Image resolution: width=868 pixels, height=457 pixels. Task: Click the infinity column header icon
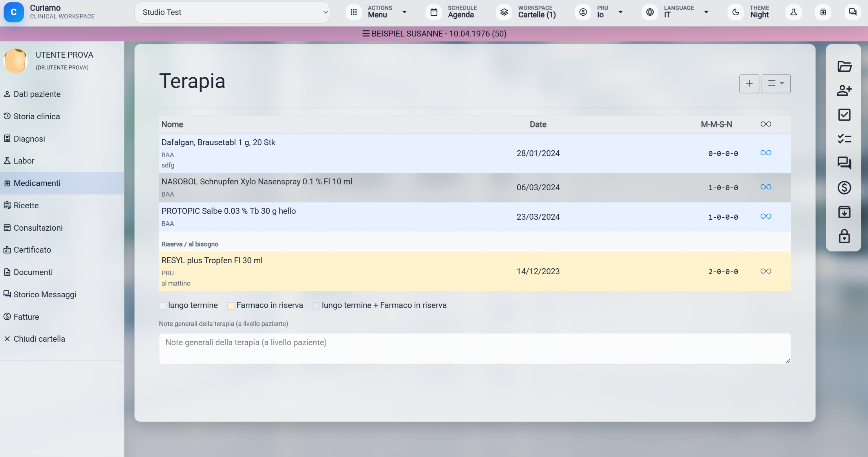[x=766, y=124]
